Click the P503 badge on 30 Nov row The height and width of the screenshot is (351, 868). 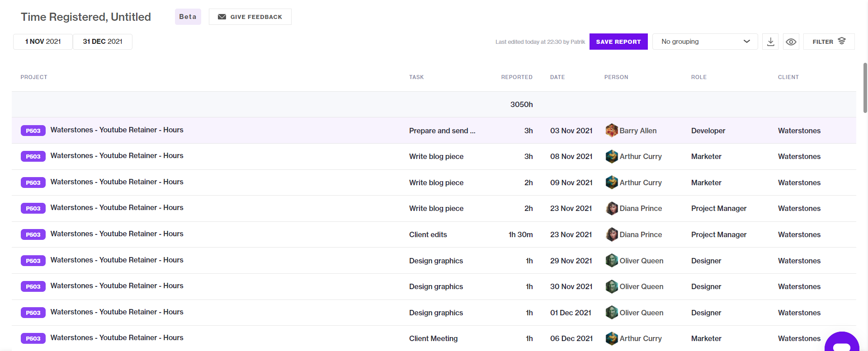tap(33, 286)
